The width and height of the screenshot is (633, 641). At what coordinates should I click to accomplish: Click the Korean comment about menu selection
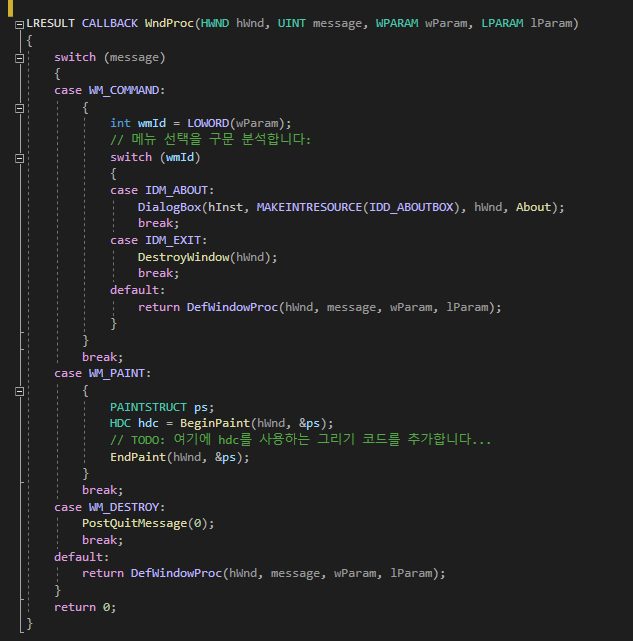[x=211, y=139]
